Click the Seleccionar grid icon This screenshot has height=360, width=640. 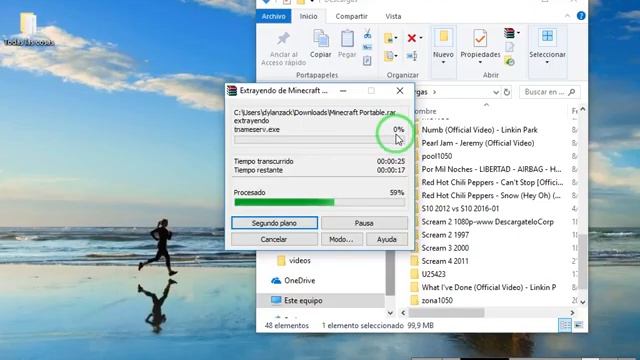[x=547, y=36]
